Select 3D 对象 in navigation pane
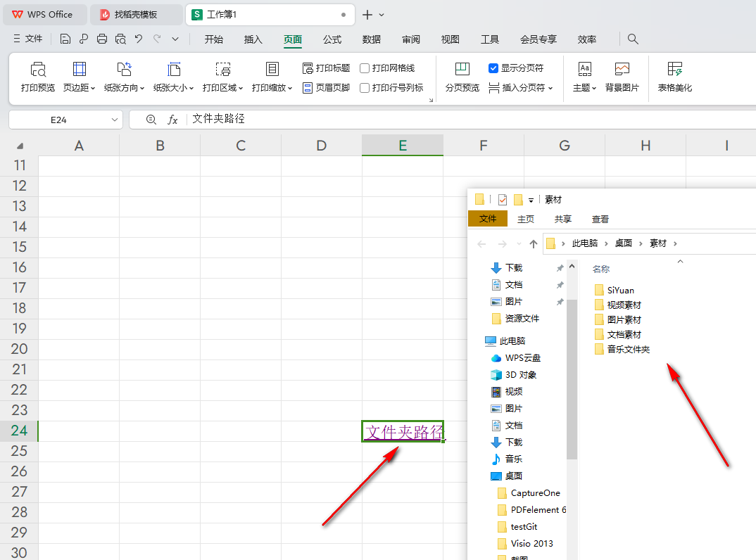The width and height of the screenshot is (756, 560). pos(513,375)
